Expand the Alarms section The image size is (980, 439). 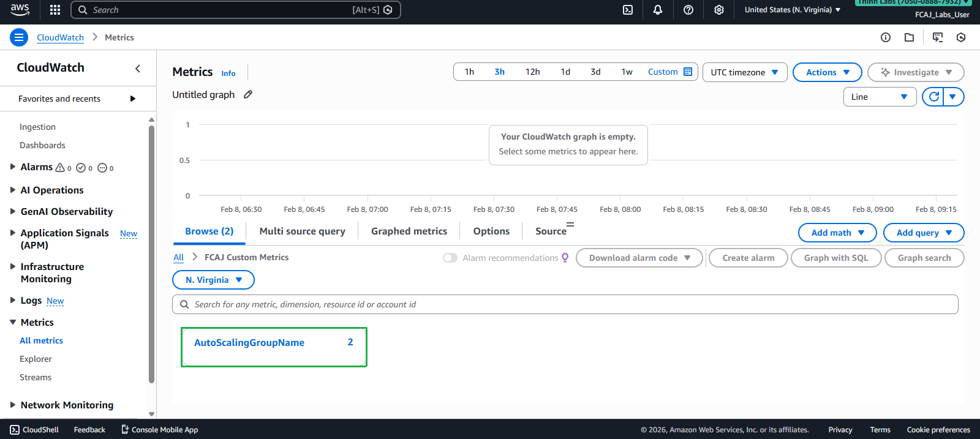point(13,167)
